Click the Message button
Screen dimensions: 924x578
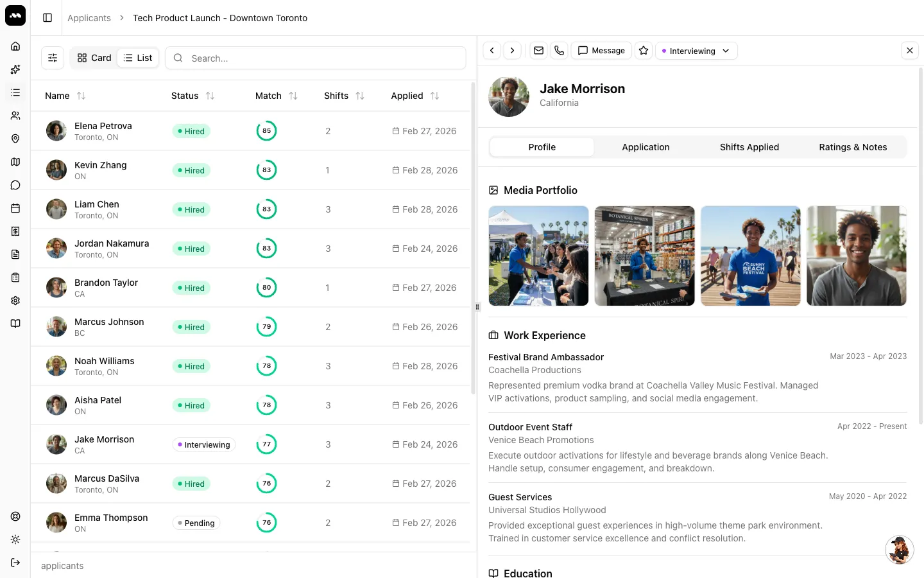pos(601,51)
